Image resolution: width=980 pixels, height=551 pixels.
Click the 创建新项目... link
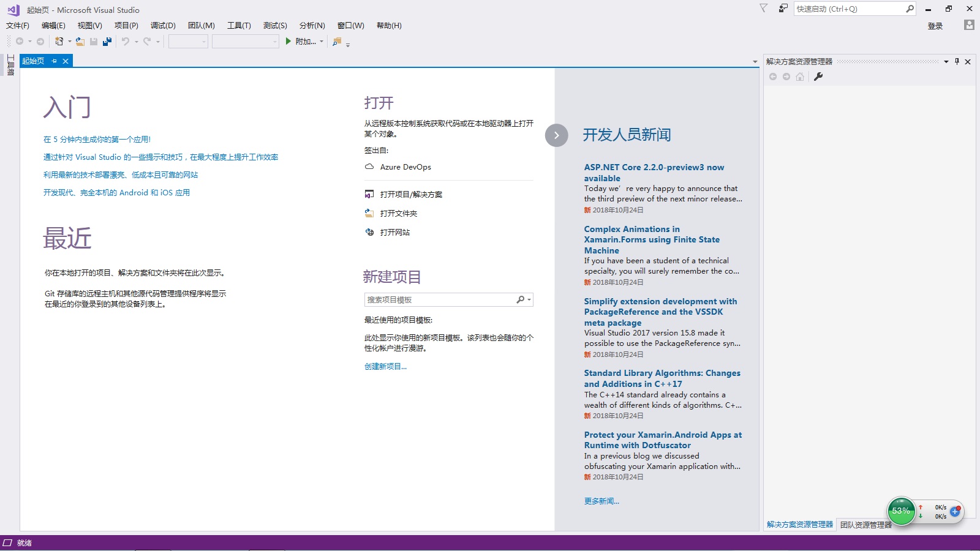coord(385,366)
